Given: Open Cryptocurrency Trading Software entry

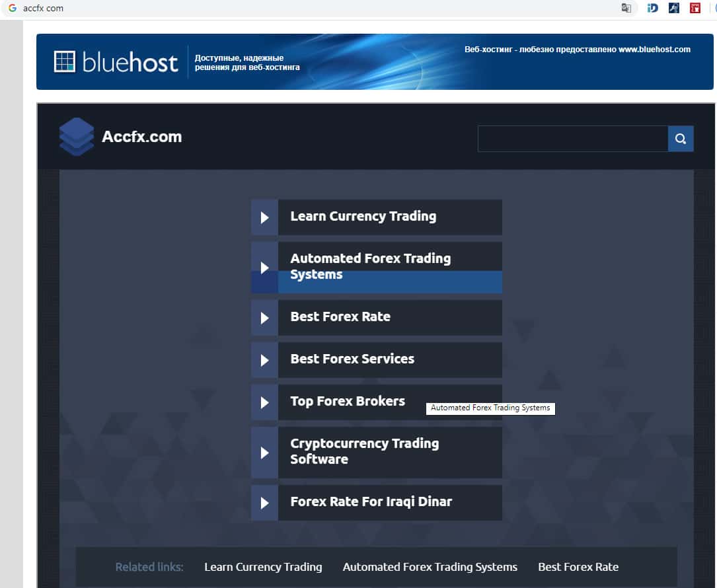Looking at the screenshot, I should coord(364,451).
